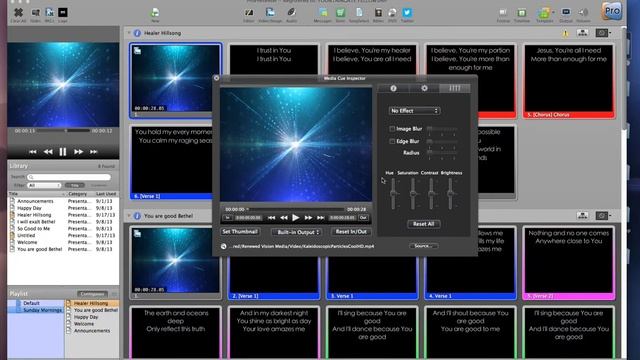Screen dimensions: 640x360
Task: Enable the Edge Blur checkbox
Action: pyautogui.click(x=392, y=142)
